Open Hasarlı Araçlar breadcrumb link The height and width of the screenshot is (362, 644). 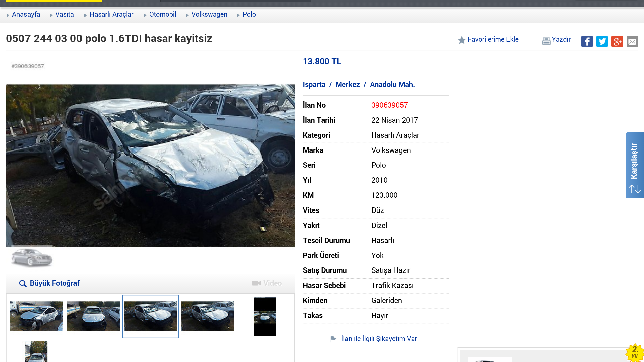coord(111,14)
